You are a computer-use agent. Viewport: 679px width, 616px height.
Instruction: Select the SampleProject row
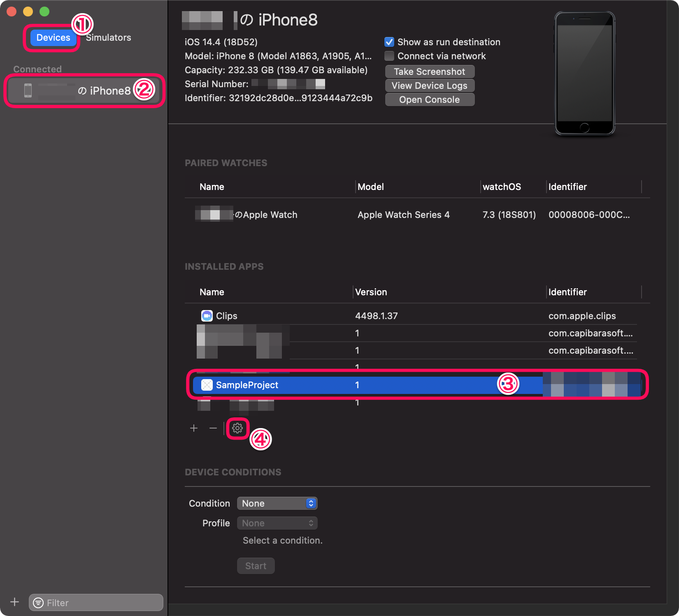[x=417, y=385]
